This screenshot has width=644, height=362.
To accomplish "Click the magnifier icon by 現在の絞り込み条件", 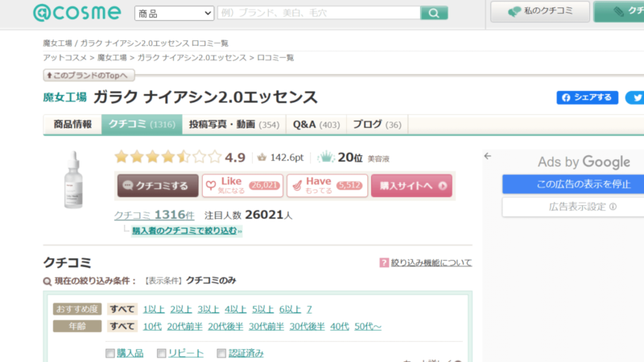I will tap(47, 281).
